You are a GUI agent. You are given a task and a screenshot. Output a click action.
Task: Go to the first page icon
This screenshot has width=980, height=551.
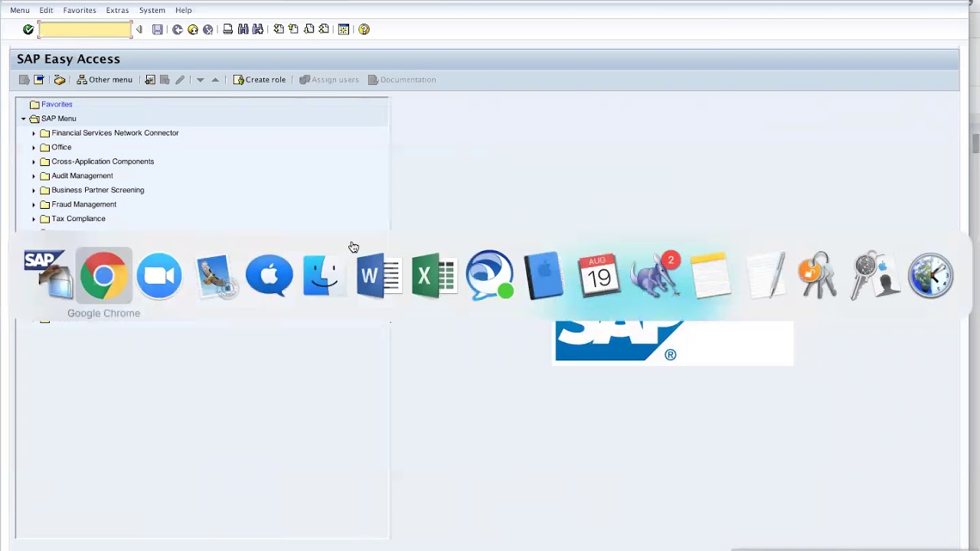tap(279, 29)
